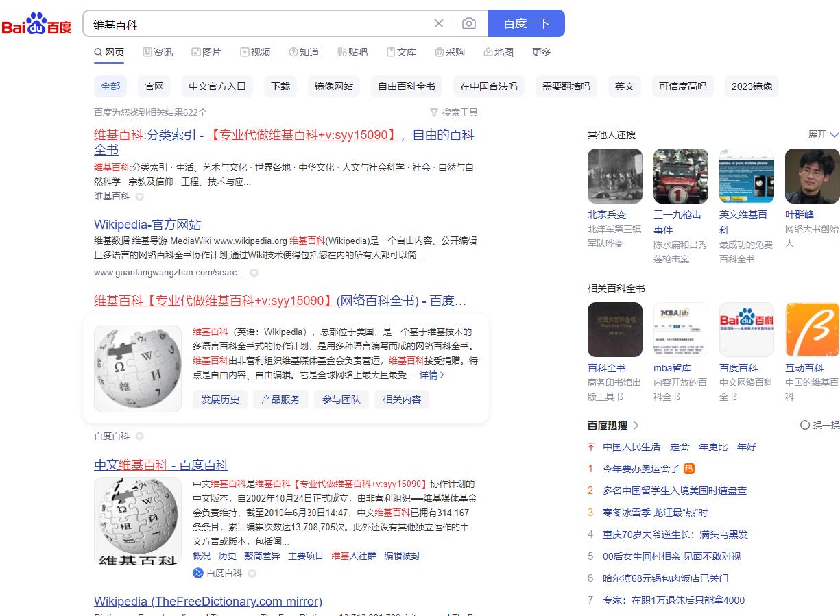
Task: Open the 繁简差异 sublink
Action: click(x=263, y=556)
